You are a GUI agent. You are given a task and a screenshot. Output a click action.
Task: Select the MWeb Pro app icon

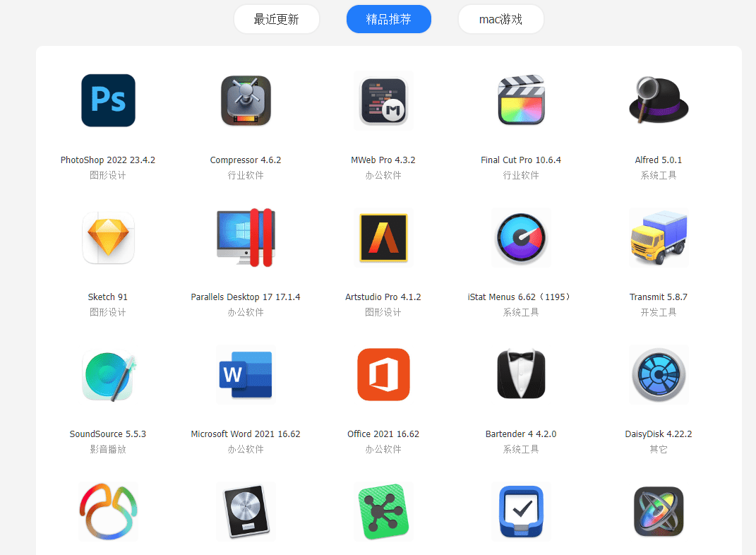[383, 100]
